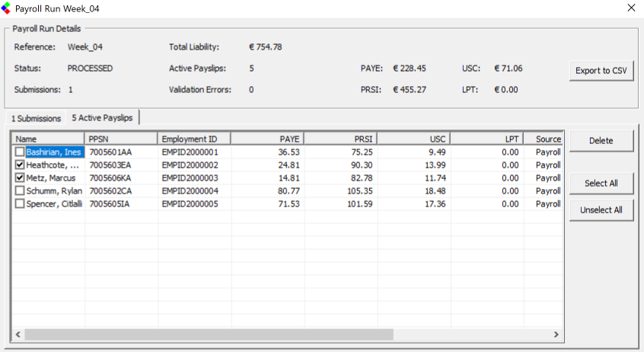Screen dimensions: 644x352
Task: Uncheck the Metz, Marcus checkbox
Action: [21, 178]
